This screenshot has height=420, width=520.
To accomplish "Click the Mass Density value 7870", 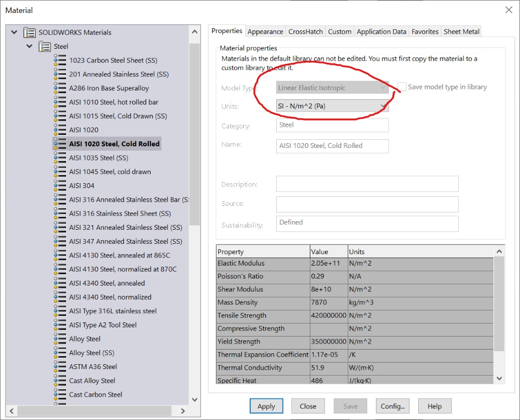I will tap(329, 302).
